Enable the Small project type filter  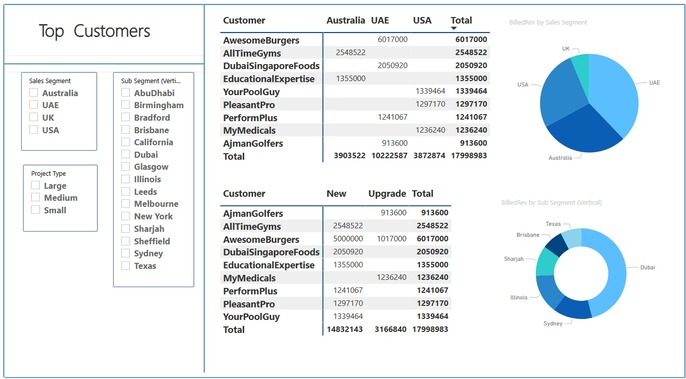35,210
